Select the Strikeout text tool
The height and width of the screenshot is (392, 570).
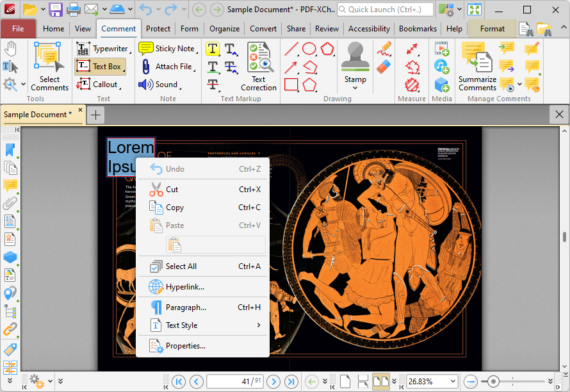tap(213, 85)
